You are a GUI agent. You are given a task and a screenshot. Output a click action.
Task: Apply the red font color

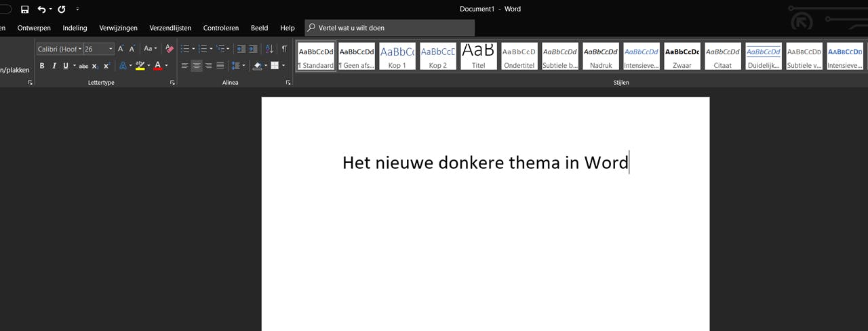coord(158,66)
